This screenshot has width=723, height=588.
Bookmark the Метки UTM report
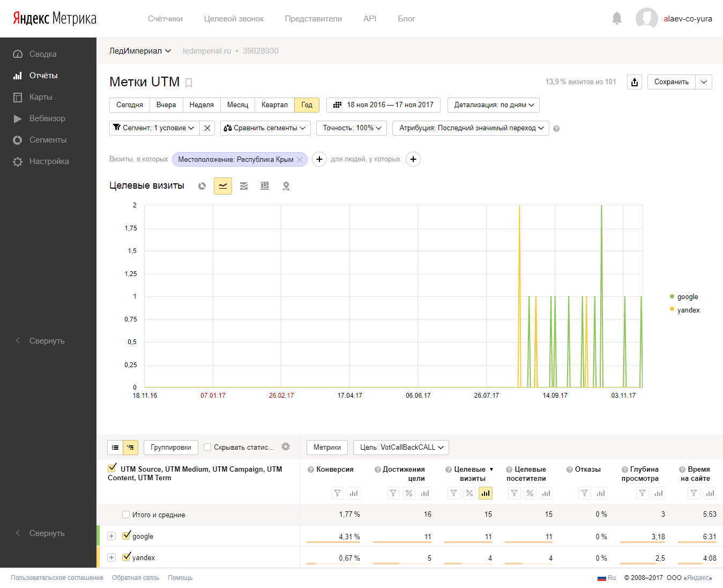(189, 83)
